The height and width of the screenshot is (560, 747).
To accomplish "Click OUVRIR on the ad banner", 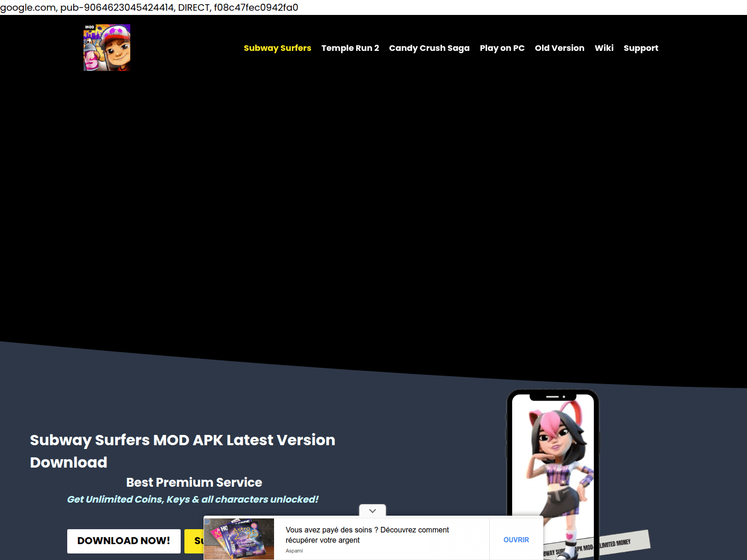I will pyautogui.click(x=516, y=539).
